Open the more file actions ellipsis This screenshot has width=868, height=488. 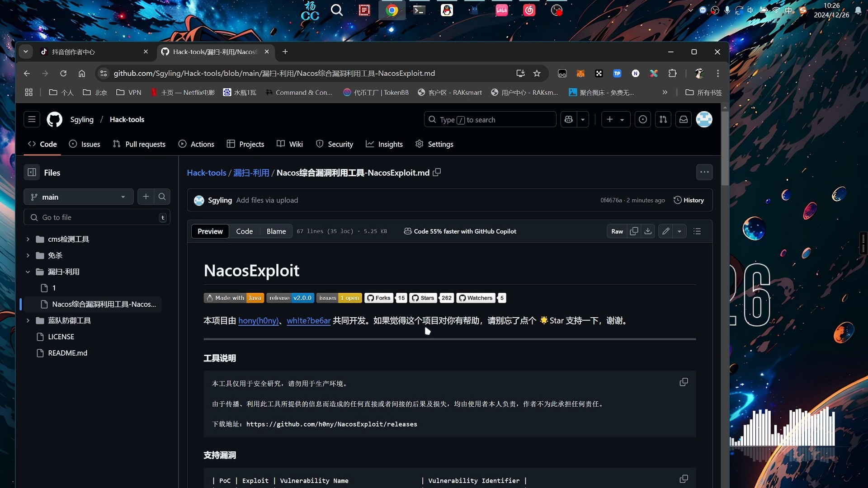[x=704, y=172]
